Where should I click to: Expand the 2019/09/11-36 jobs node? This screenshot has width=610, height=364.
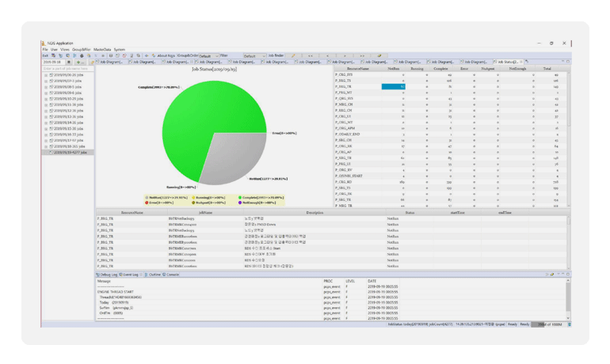pyautogui.click(x=46, y=105)
